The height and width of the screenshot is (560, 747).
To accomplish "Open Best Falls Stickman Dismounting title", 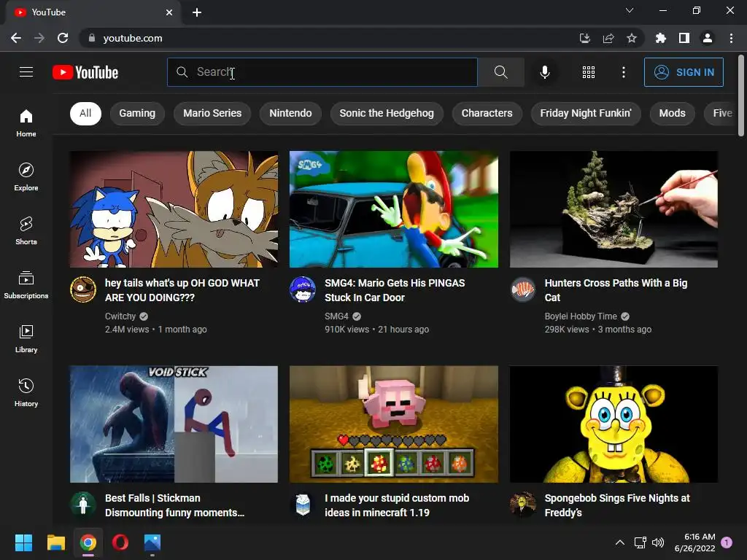I will click(175, 505).
